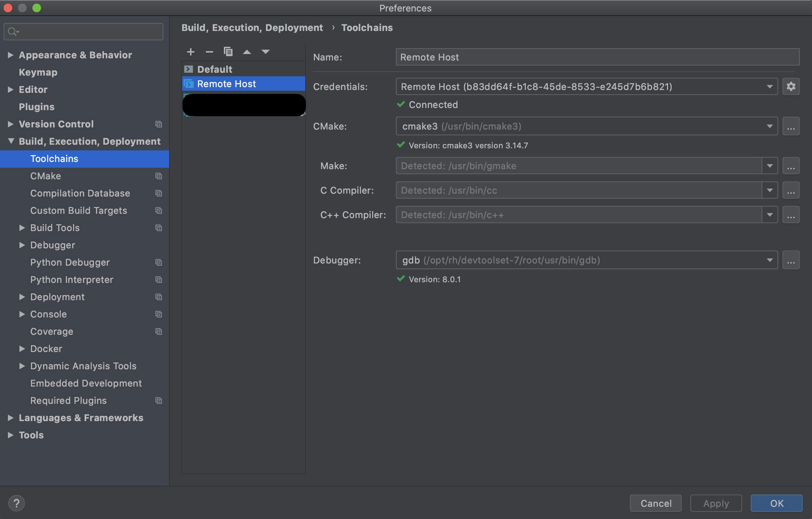812x519 pixels.
Task: Click the help question mark icon
Action: click(17, 503)
